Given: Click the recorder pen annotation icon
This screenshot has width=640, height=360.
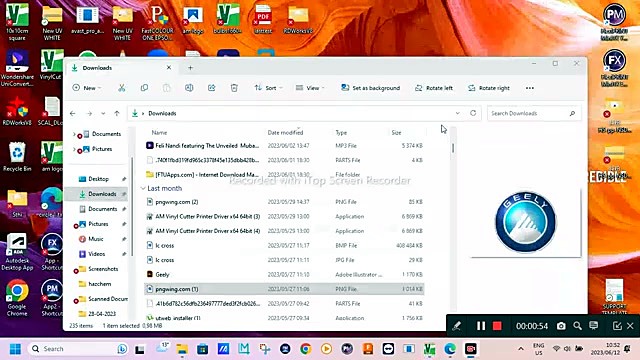Looking at the screenshot, I should tap(457, 326).
